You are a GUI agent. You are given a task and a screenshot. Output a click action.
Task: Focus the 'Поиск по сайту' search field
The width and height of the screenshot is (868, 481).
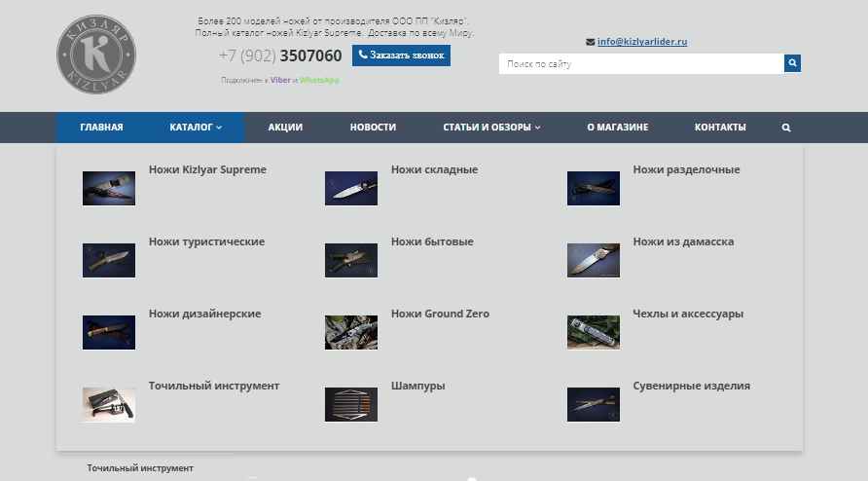point(641,63)
